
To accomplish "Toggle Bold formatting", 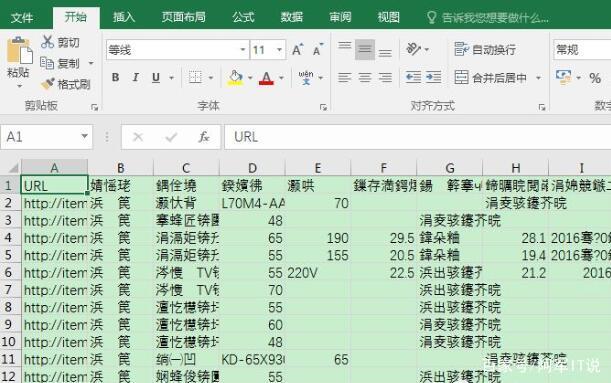I will (x=115, y=78).
